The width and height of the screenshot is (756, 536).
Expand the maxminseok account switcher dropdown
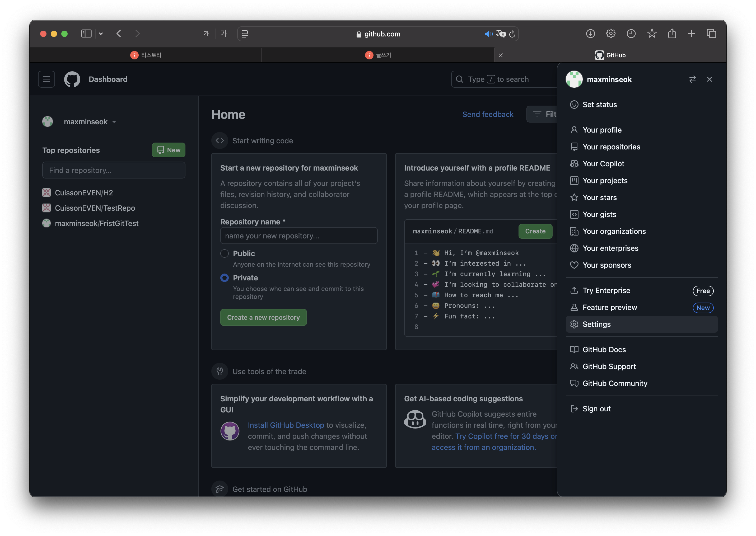pyautogui.click(x=90, y=122)
